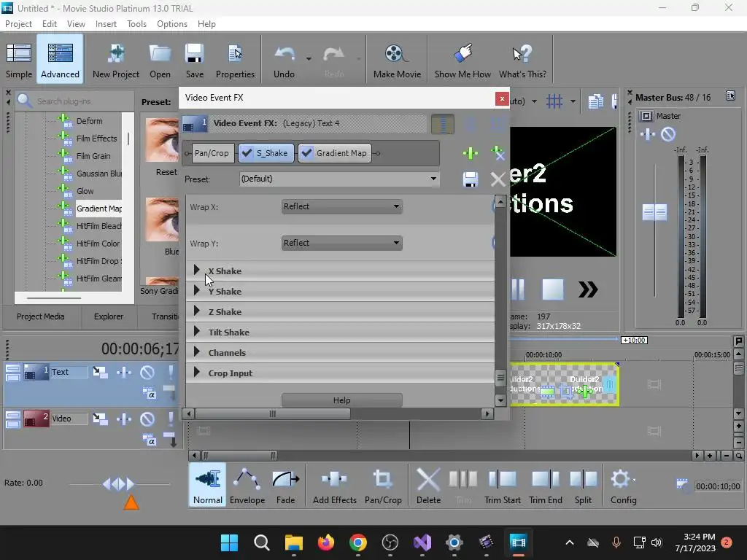
Task: Save the project
Action: pyautogui.click(x=194, y=60)
